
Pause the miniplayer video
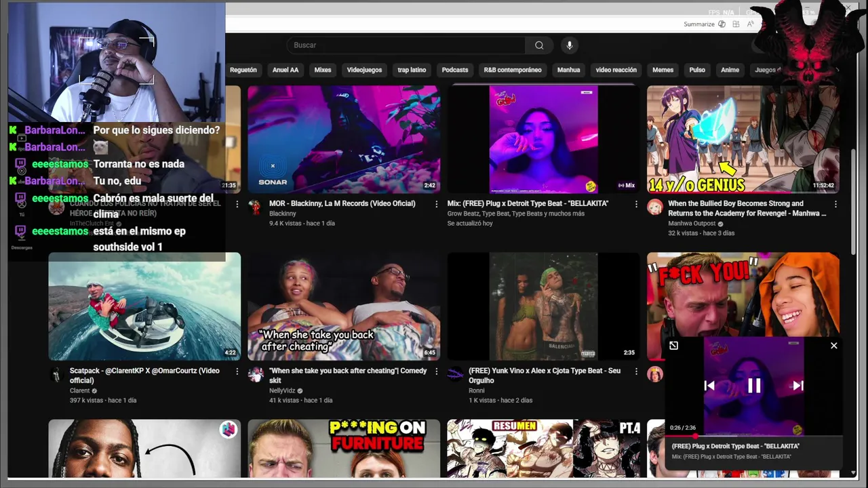754,386
